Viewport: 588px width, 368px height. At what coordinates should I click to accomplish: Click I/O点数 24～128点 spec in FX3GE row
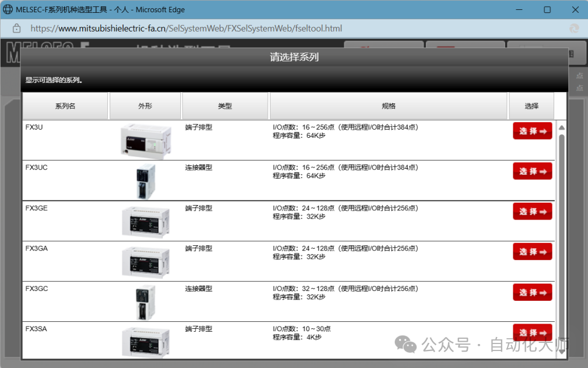click(345, 208)
